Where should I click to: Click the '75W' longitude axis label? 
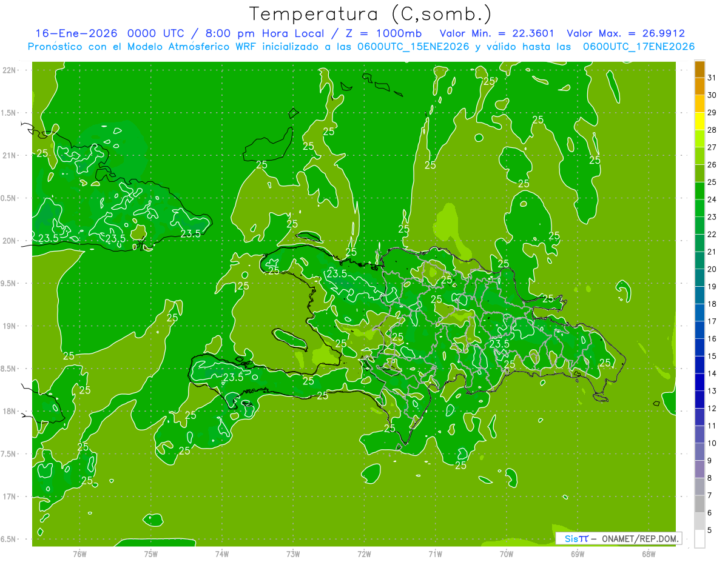click(151, 554)
